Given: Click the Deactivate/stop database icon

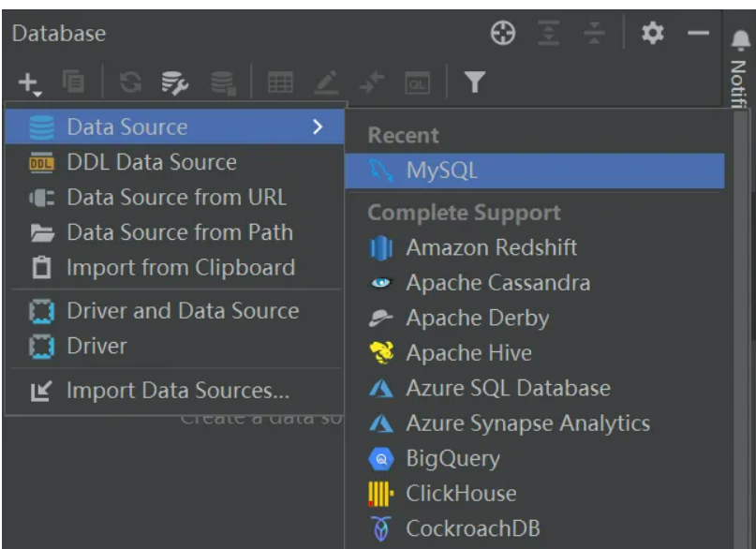Looking at the screenshot, I should click(223, 82).
